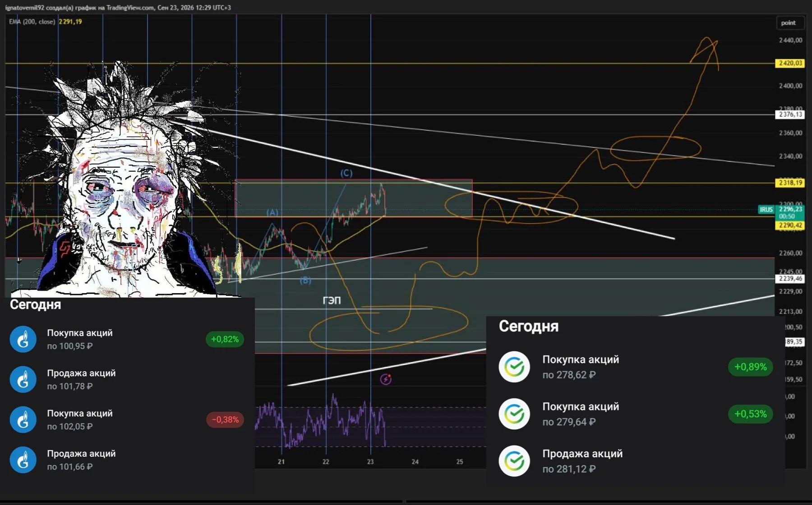
Task: Select date 21 on the time axis
Action: 281,462
